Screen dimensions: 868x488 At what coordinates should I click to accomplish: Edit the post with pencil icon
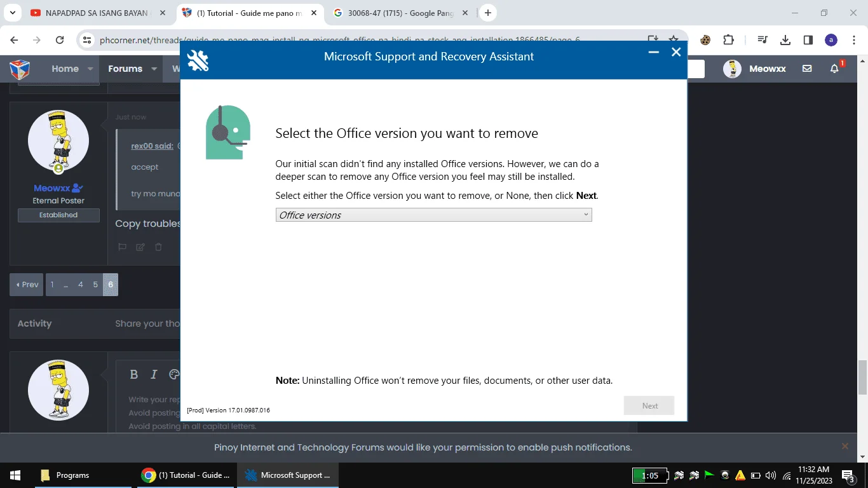pos(140,247)
